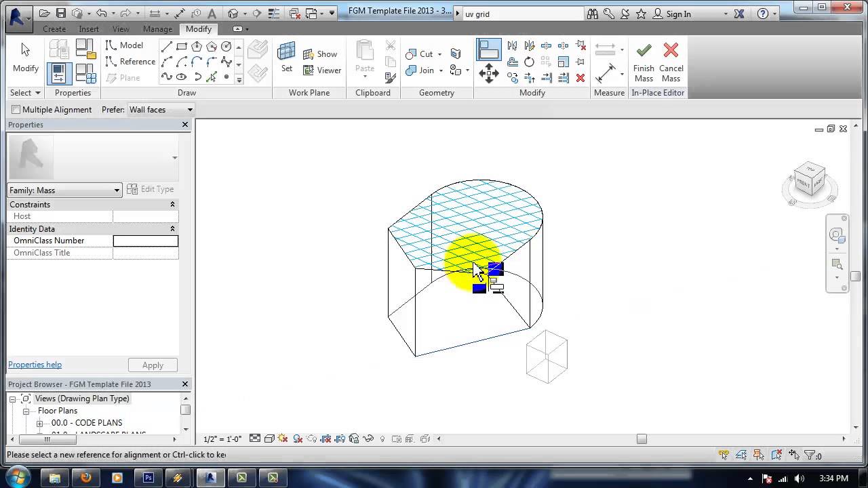868x488 pixels.
Task: Select the Aligned Dimension measure tool
Action: coord(605,74)
